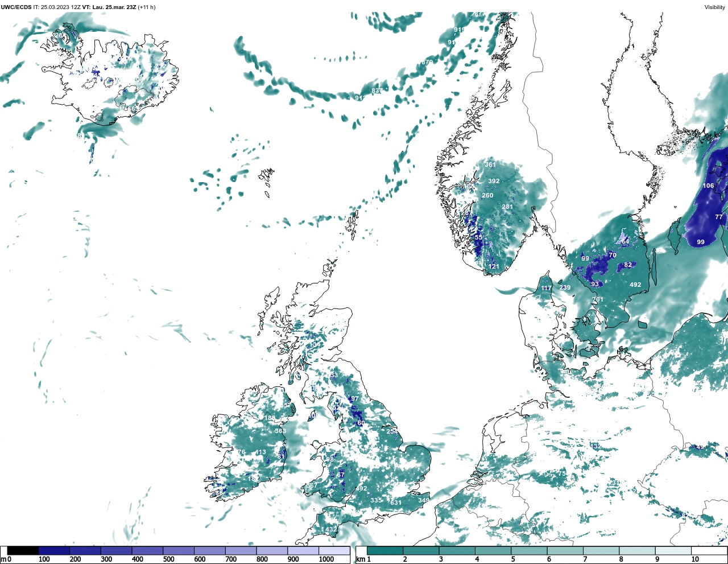Click the '93' value over Sweden
Screen dimensions: 728x564
click(x=595, y=284)
